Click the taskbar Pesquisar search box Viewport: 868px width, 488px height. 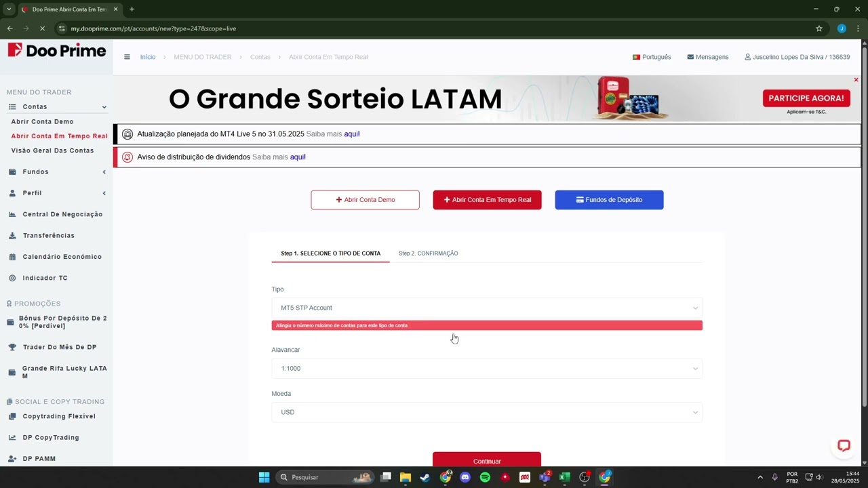pos(325,477)
